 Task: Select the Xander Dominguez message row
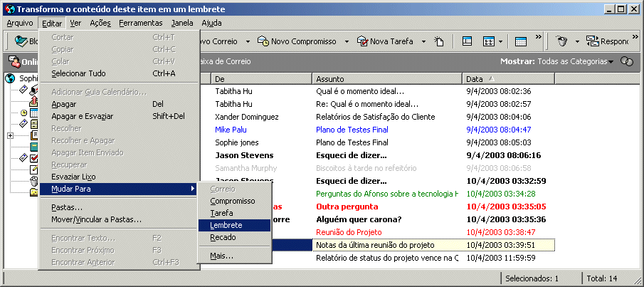378,117
